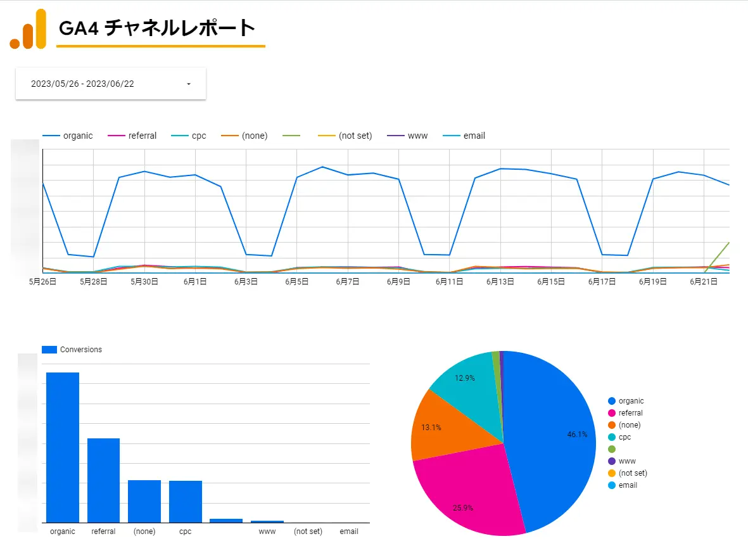Toggle organic series in line chart legend

pyautogui.click(x=68, y=136)
